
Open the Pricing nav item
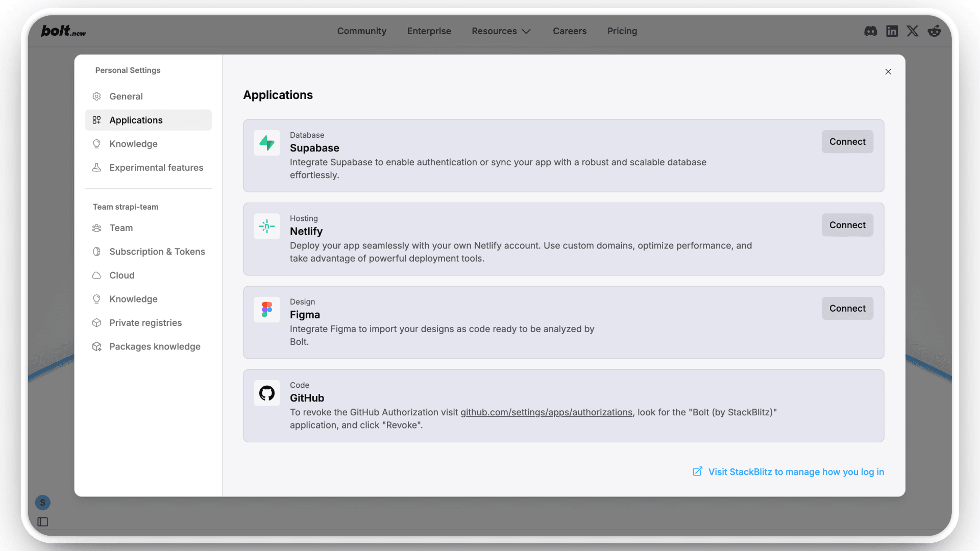pos(622,31)
